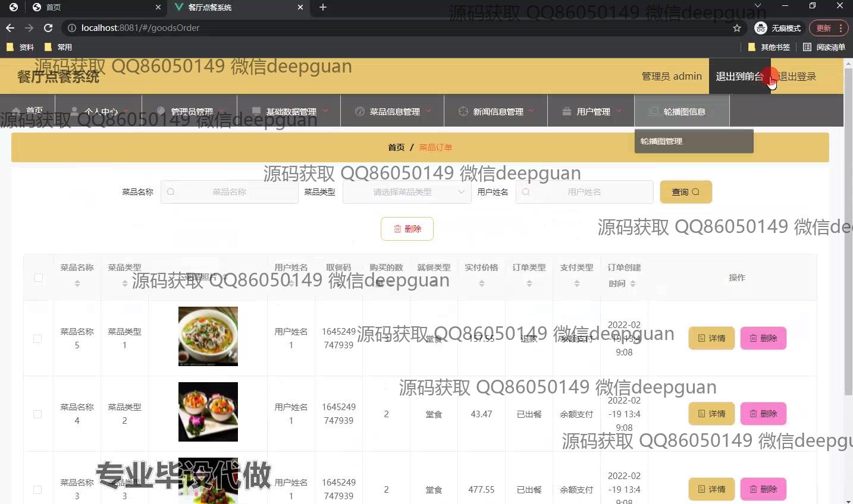Screen dimensions: 853x504
Task: Select 轮播图管理 submenu item
Action: (661, 141)
